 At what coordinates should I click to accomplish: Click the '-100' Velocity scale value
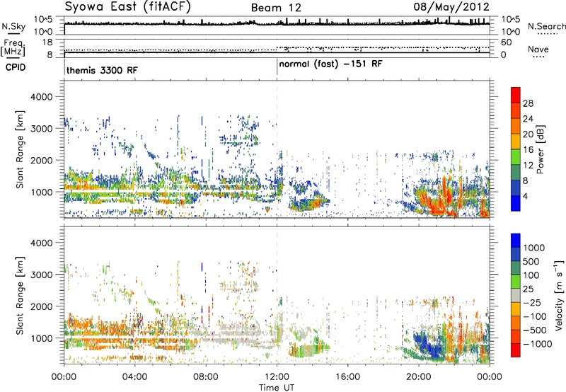tap(535, 316)
